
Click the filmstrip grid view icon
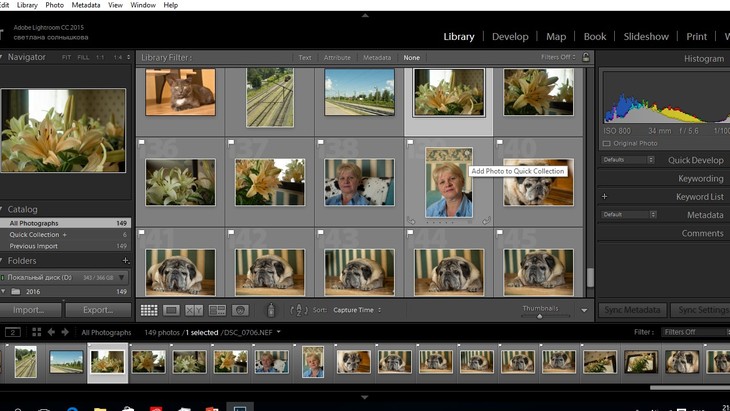tap(36, 332)
